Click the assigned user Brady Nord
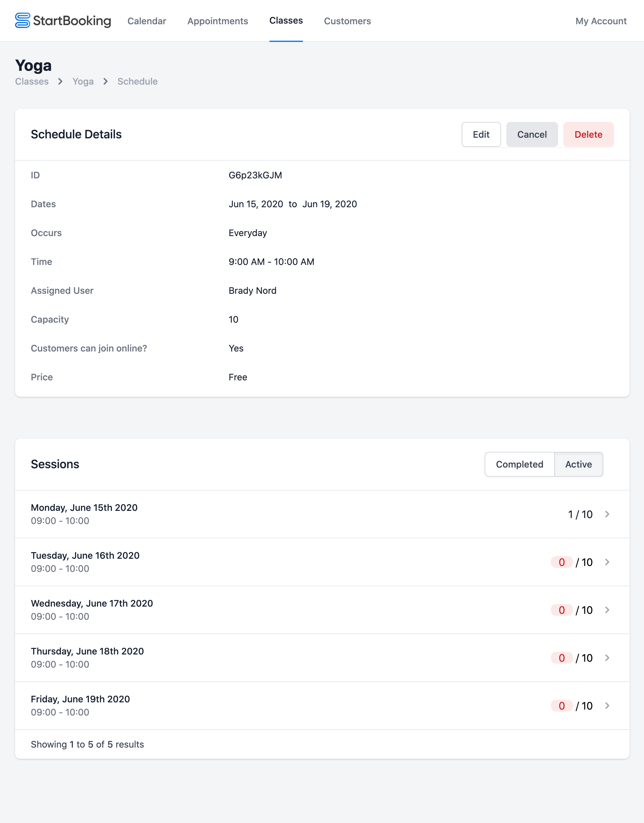 click(x=252, y=291)
